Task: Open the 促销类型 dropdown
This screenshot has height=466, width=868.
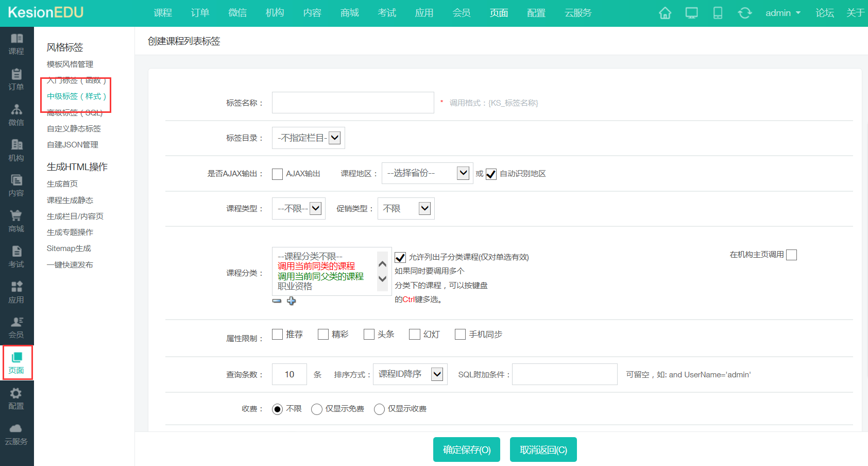Action: tap(406, 208)
